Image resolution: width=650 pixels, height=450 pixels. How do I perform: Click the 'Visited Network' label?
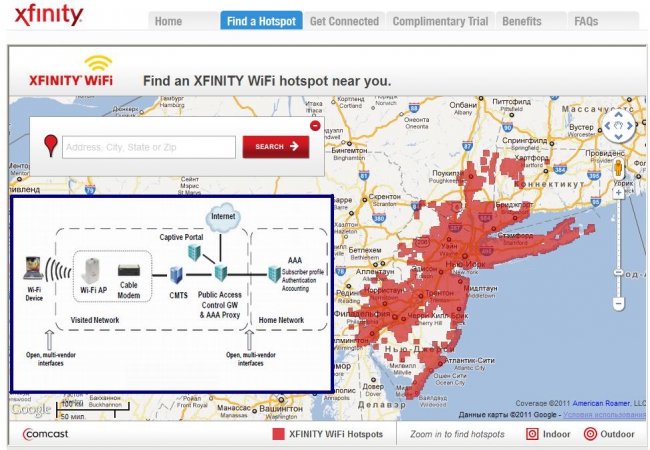95,320
